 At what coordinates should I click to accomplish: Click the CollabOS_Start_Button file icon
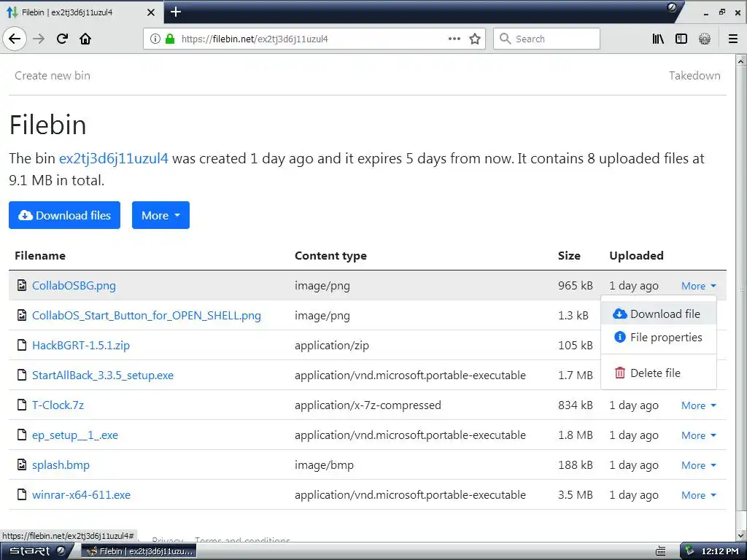21,315
